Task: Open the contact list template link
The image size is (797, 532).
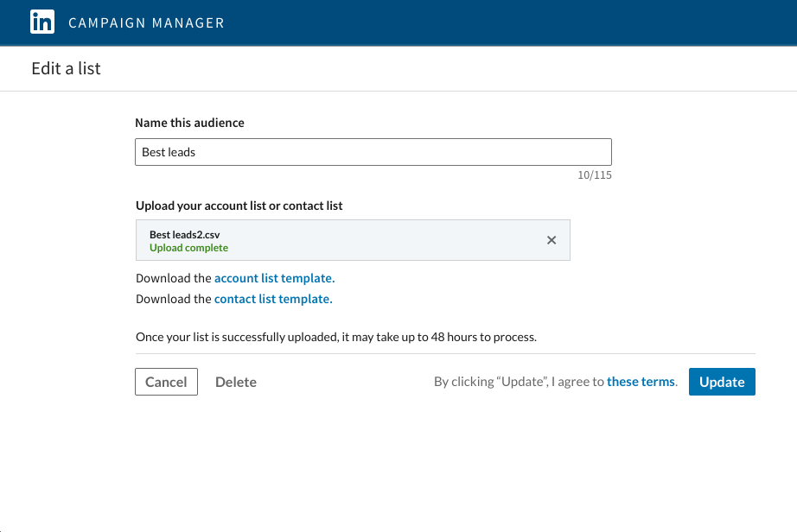Action: [273, 299]
